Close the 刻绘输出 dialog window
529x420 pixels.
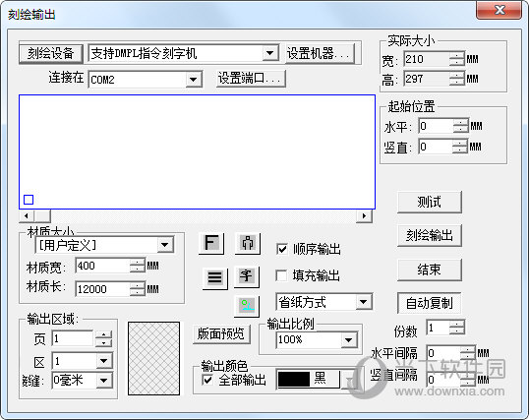tap(500, 10)
